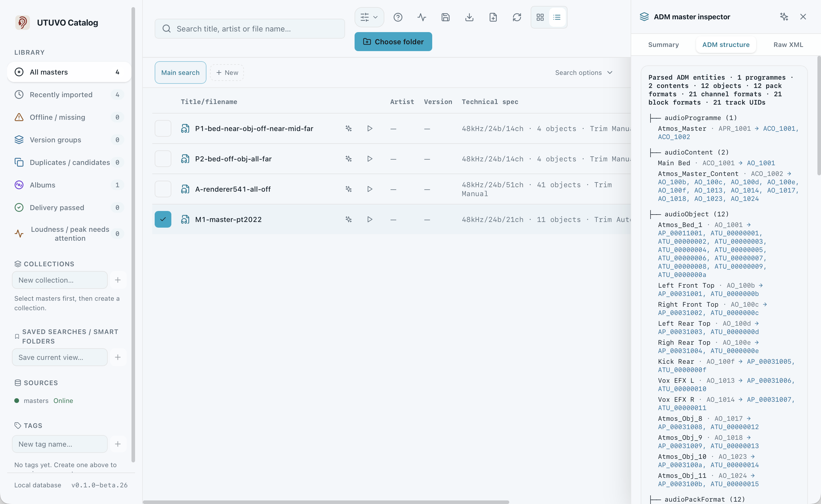Open the filter settings dropdown in toolbar
Screen dimensions: 821x504
pyautogui.click(x=369, y=17)
